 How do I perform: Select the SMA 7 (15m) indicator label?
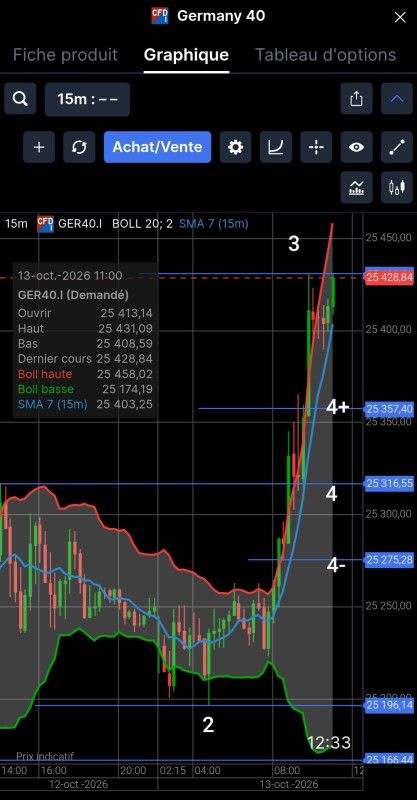click(x=213, y=223)
